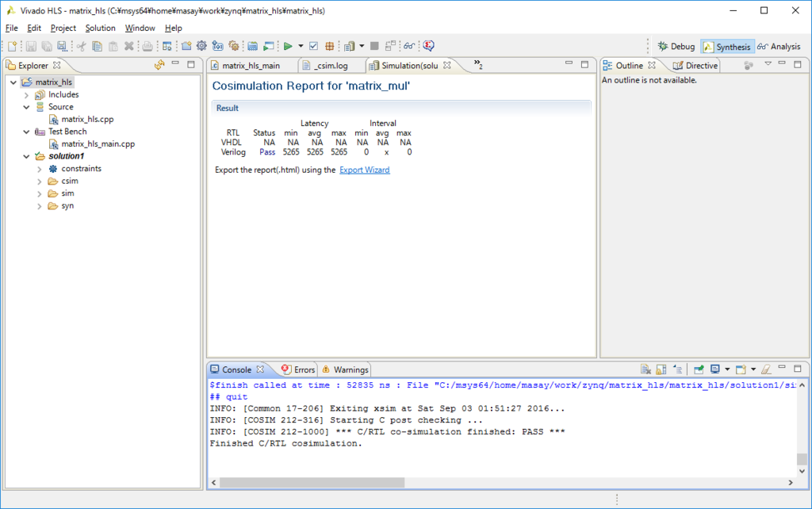This screenshot has height=509, width=812.
Task: Show the hidden editor tabs list
Action: click(478, 64)
